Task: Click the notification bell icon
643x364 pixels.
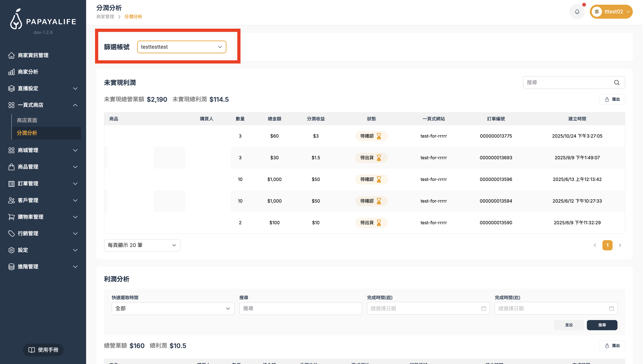Action: pos(577,12)
